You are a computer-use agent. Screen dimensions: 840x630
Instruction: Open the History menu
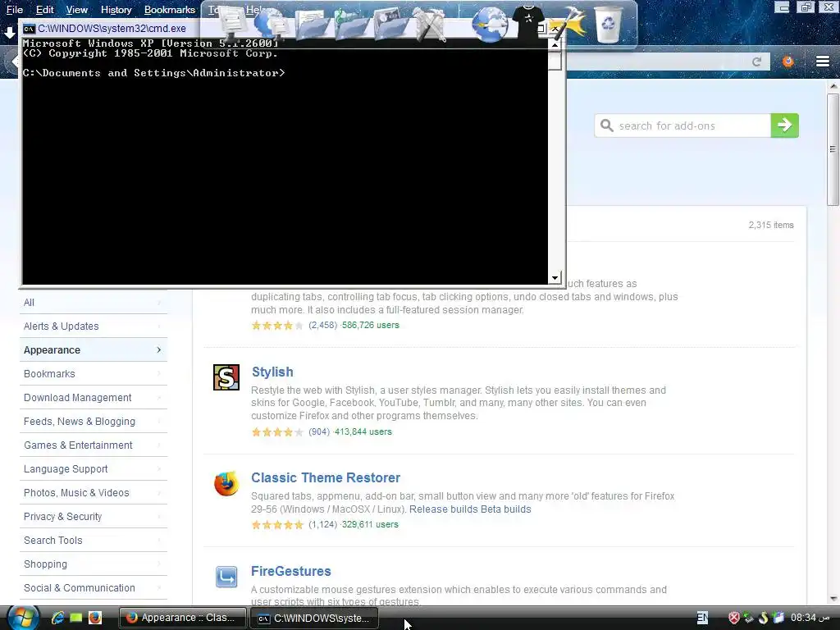[x=116, y=10]
